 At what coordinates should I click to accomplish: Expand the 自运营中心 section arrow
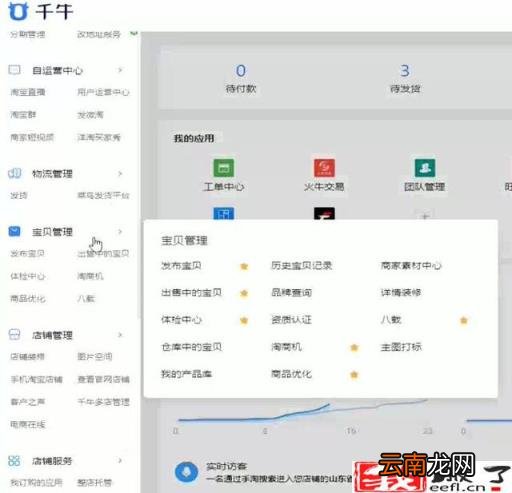click(120, 70)
